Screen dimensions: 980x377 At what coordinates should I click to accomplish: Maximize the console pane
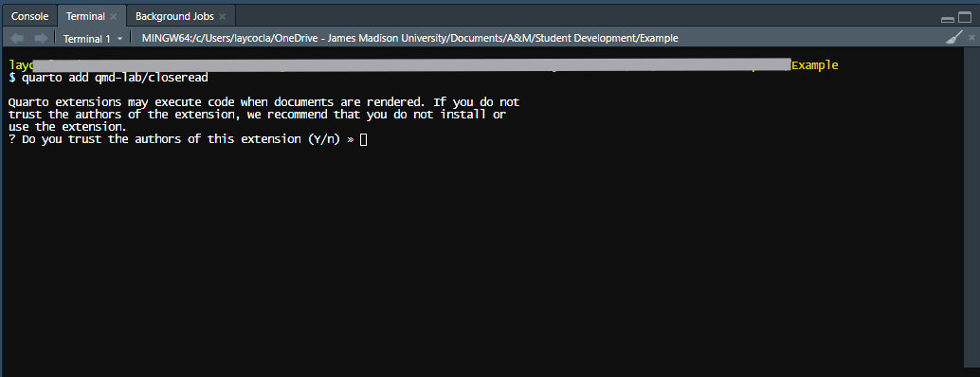965,17
